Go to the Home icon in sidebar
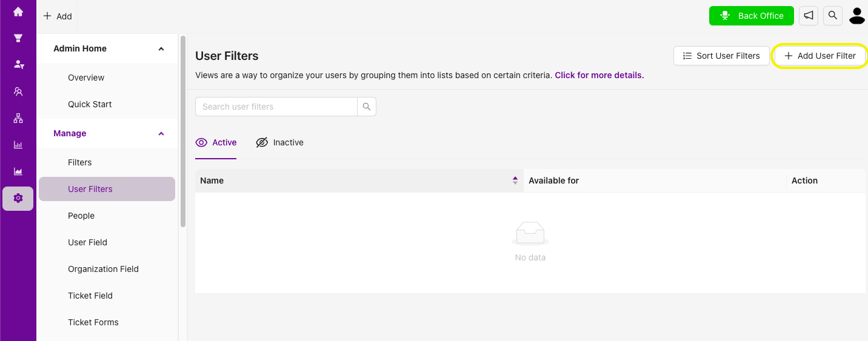The width and height of the screenshot is (868, 341). pyautogui.click(x=18, y=12)
